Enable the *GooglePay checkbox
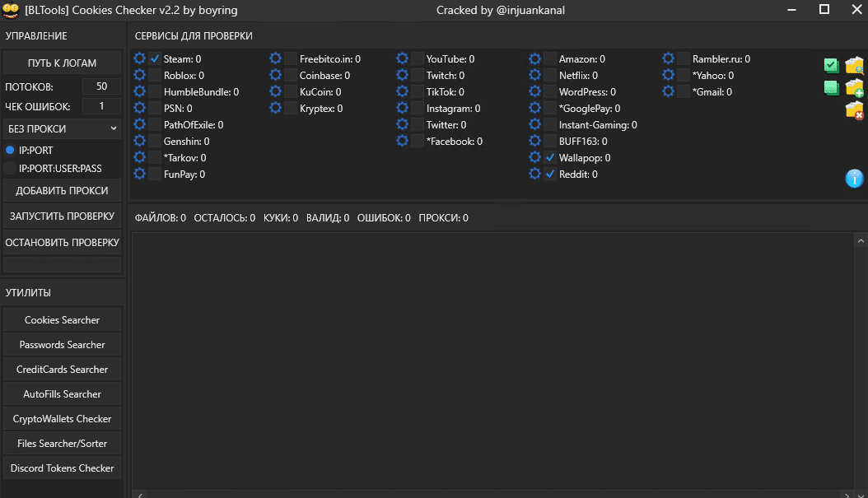 549,109
